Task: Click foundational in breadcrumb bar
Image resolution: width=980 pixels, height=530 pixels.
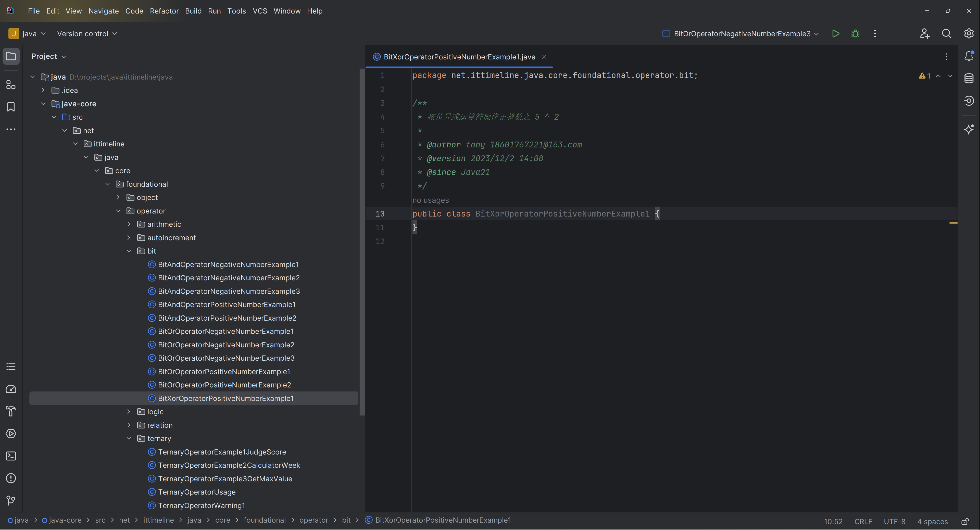Action: [265, 520]
